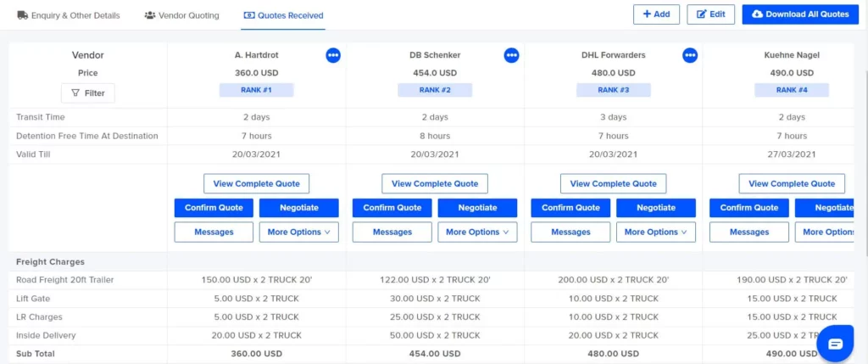Click A. Hartdrot road freight 150.00 USD

click(256, 280)
